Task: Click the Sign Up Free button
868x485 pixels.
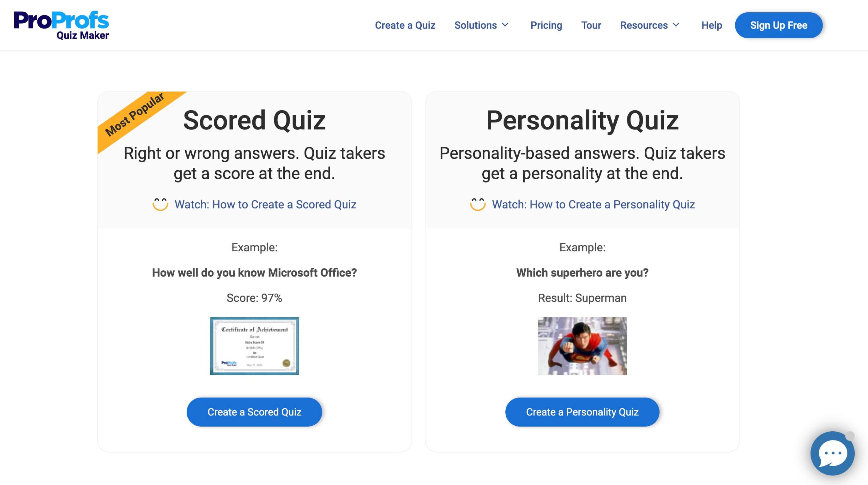Action: (779, 25)
